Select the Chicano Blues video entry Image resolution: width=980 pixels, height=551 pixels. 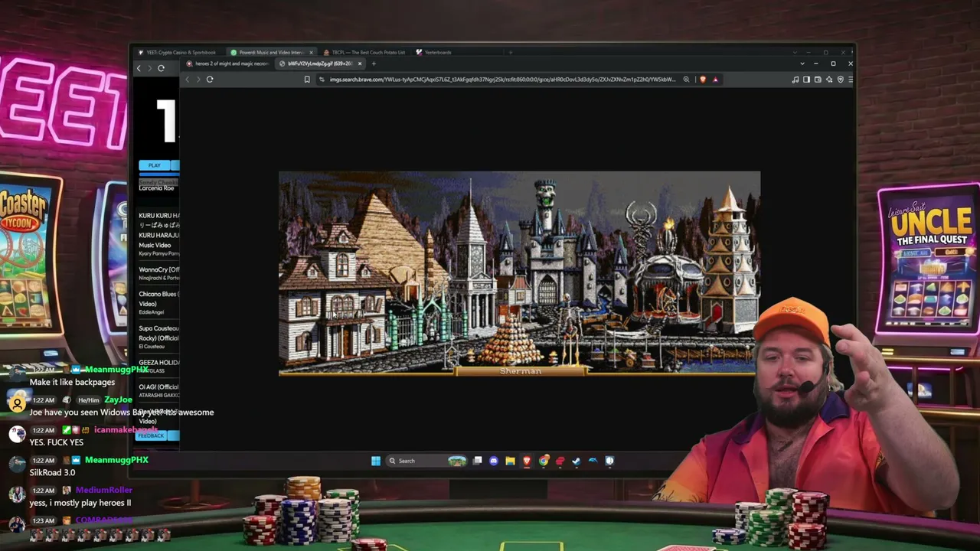pyautogui.click(x=158, y=303)
